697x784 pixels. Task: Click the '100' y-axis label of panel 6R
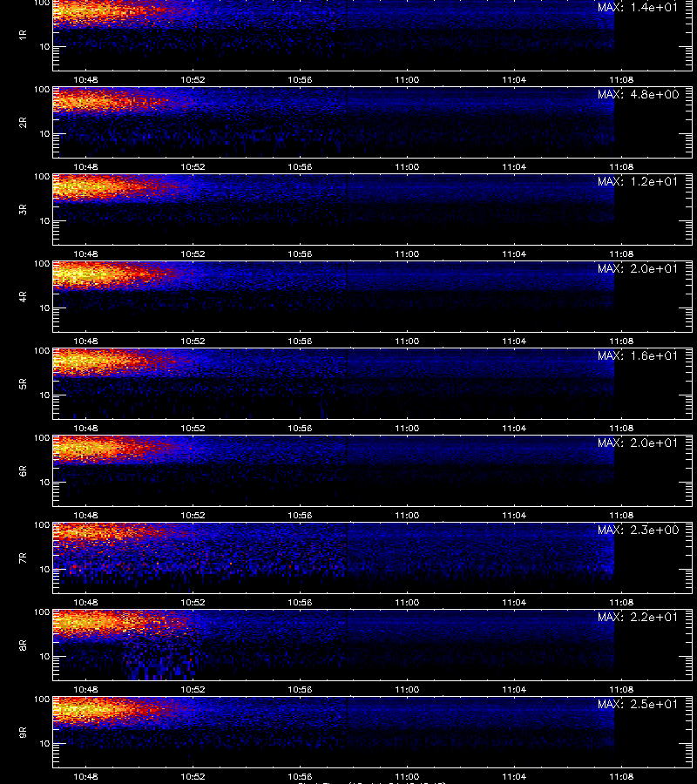(42, 438)
